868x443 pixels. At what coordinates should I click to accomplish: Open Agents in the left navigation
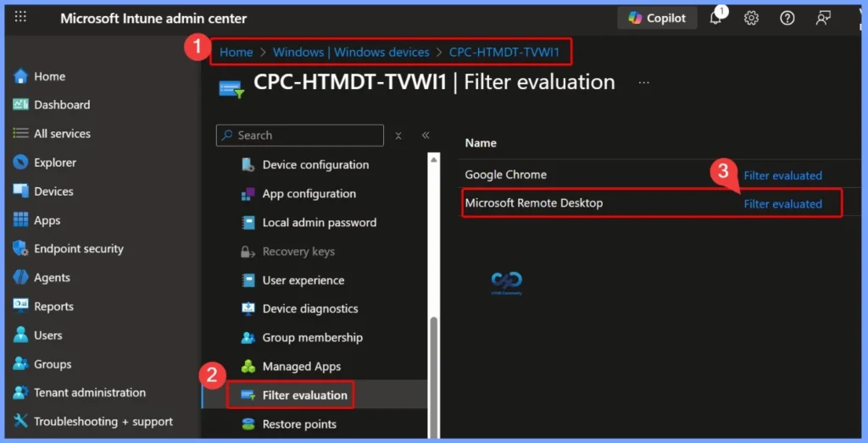pyautogui.click(x=52, y=278)
